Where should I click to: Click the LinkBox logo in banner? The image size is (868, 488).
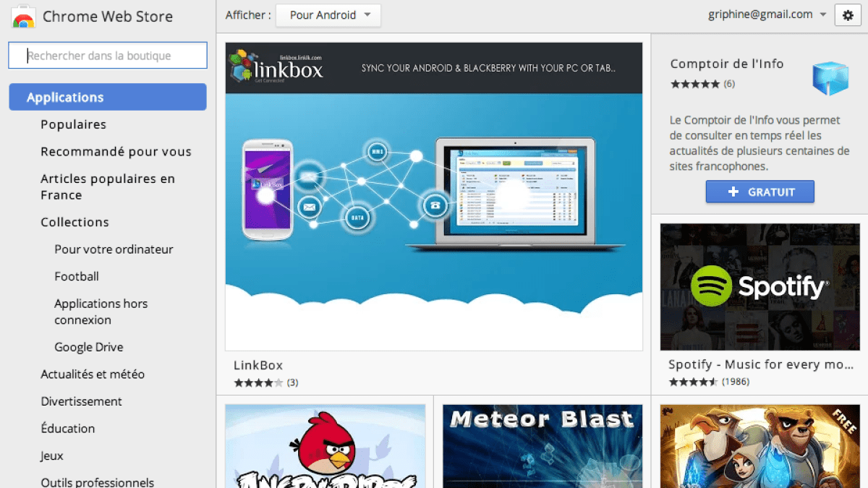pos(276,68)
